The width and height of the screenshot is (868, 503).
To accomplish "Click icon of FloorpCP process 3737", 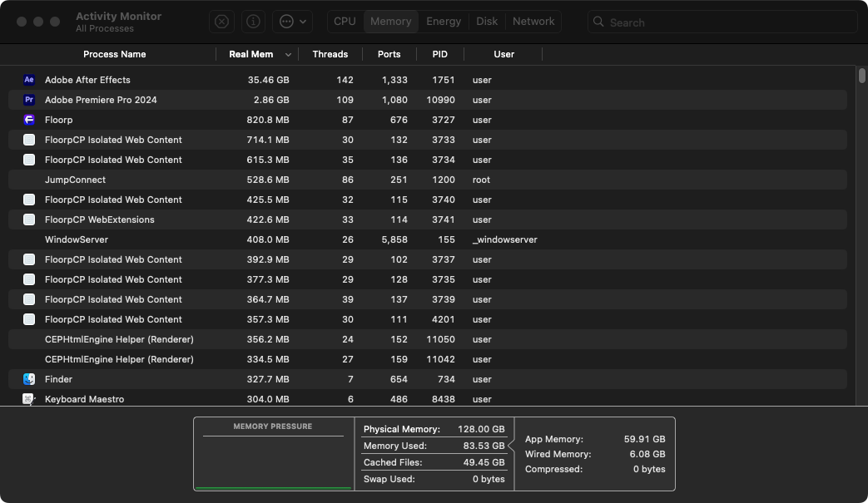I will click(29, 259).
